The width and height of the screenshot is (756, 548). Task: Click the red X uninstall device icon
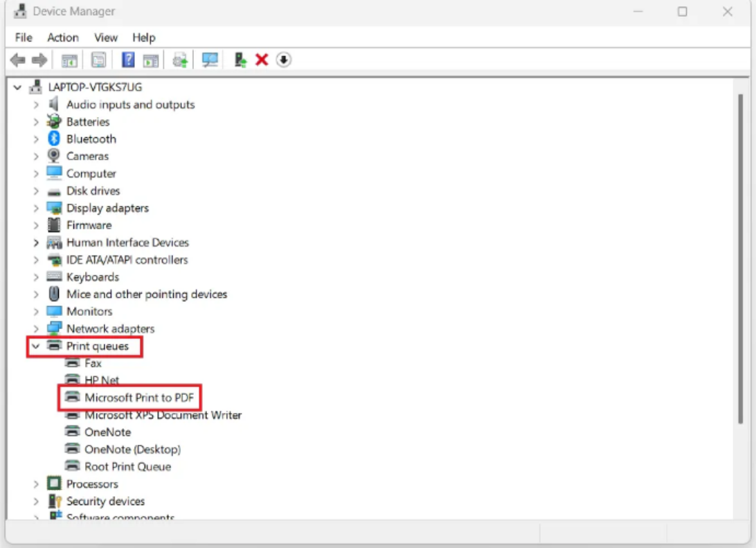[262, 60]
